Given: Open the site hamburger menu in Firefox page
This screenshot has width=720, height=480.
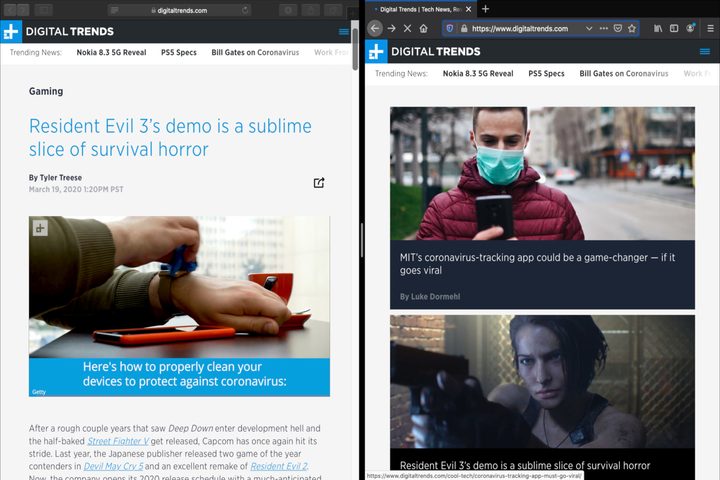Looking at the screenshot, I should (705, 51).
